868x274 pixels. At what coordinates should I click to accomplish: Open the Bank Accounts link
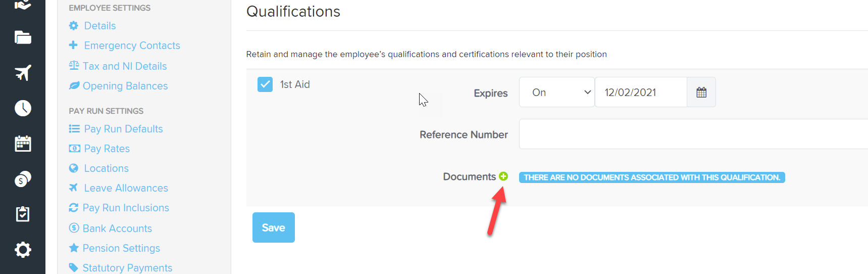coord(117,229)
